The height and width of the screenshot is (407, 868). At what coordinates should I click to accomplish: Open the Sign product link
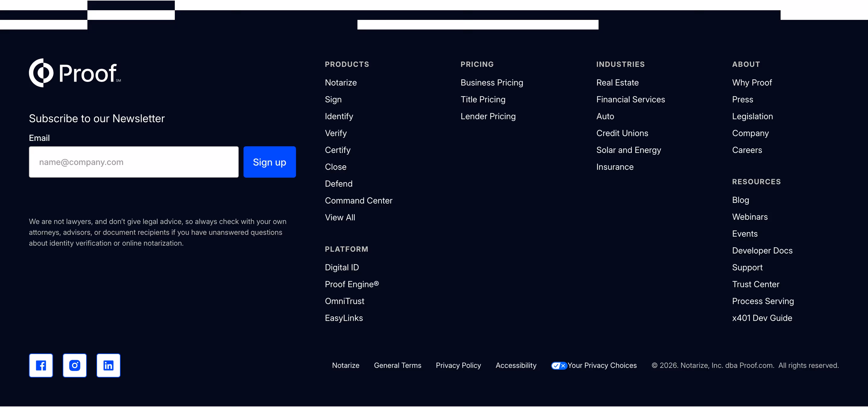[333, 99]
